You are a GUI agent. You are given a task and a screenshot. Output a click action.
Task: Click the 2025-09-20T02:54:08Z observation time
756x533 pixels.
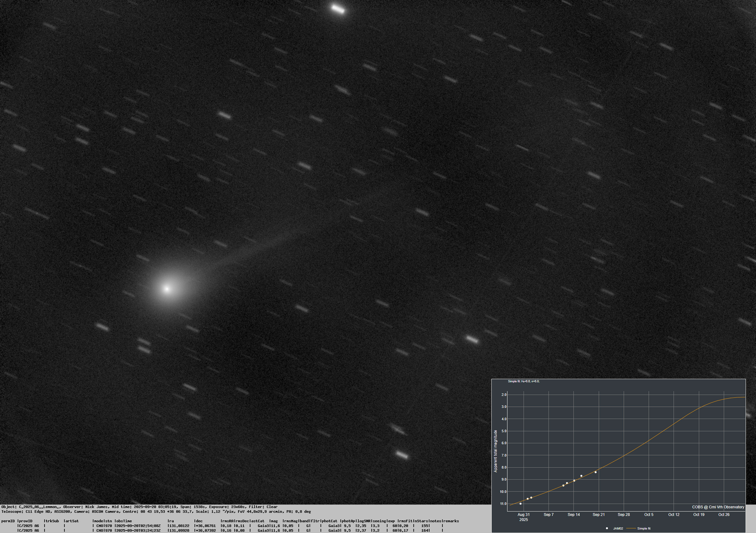point(138,526)
